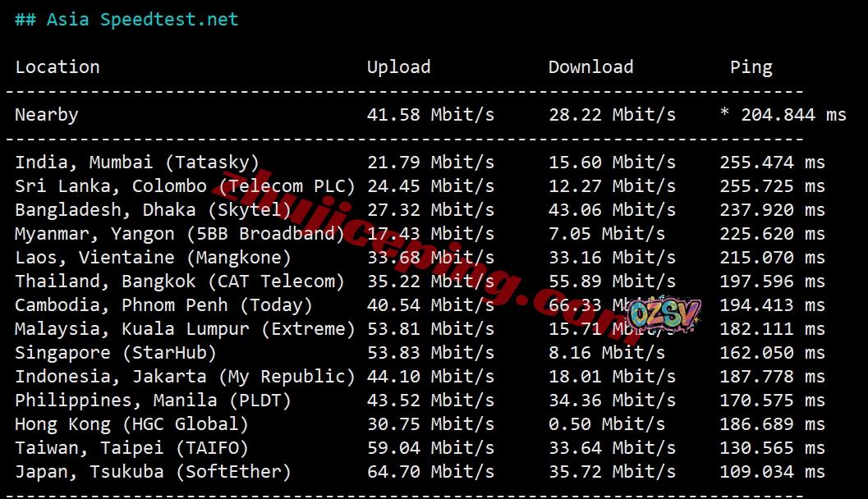Click the 0.50 Mbit/s download value

pos(607,423)
